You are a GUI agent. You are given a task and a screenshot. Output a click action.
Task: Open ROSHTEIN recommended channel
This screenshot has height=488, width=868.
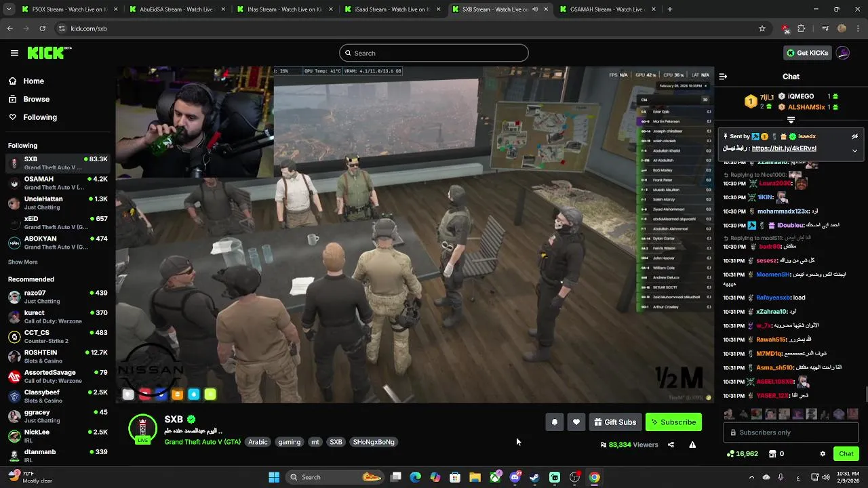point(58,357)
